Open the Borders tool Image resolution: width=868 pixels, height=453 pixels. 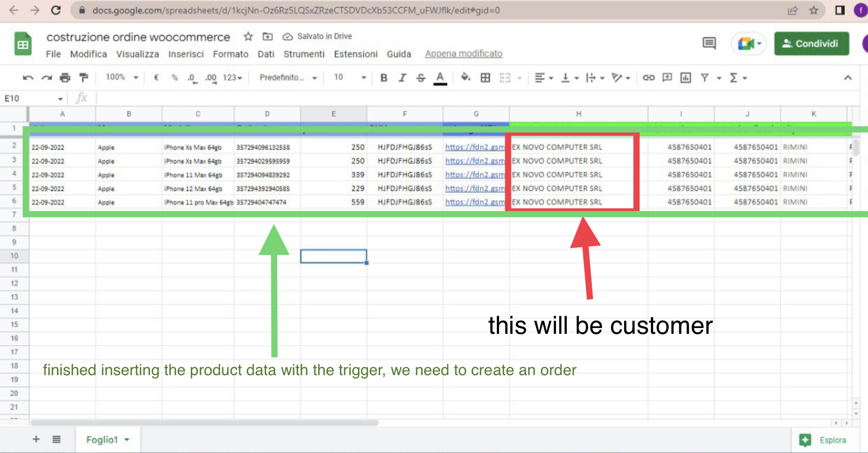[x=486, y=78]
